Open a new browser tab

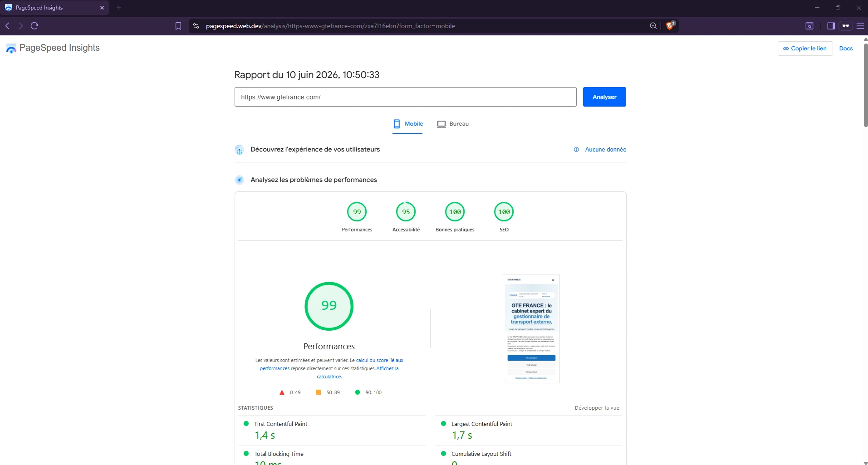119,8
